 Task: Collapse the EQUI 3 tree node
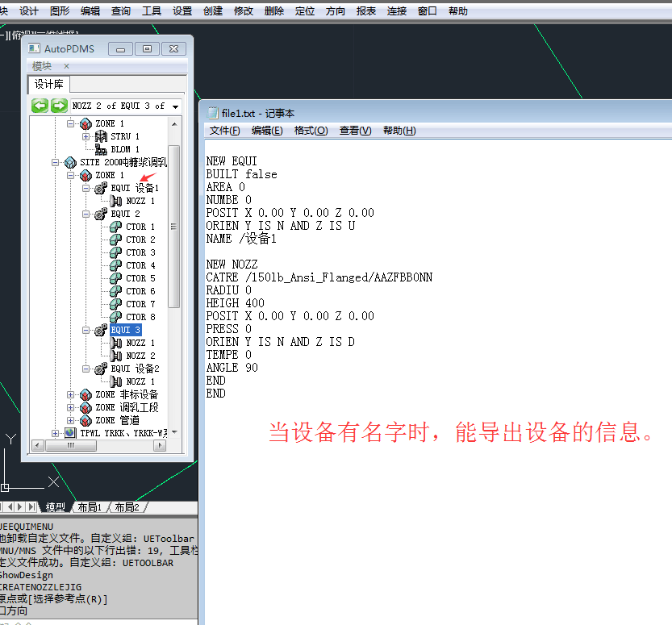coord(86,330)
